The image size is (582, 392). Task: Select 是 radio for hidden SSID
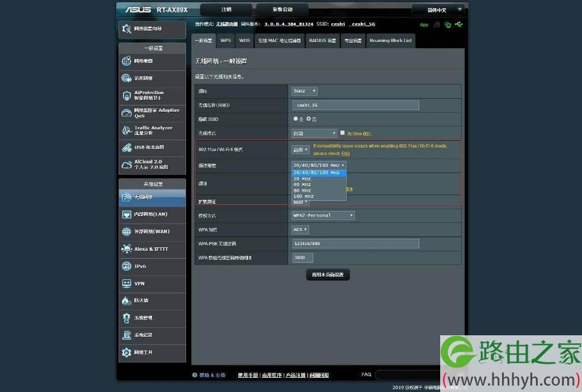pos(296,119)
